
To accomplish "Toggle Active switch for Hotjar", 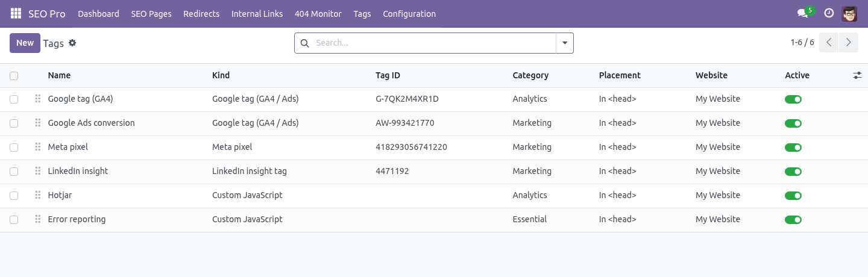I will (793, 196).
